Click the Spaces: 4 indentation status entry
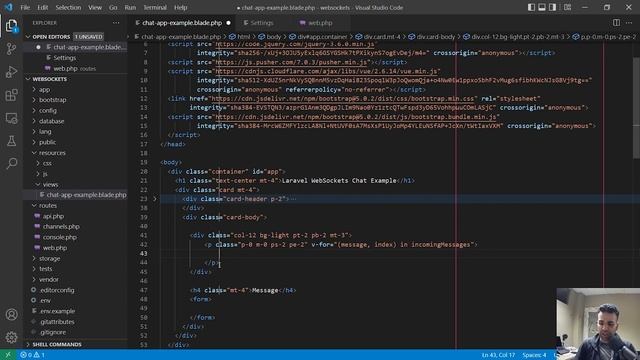Image resolution: width=640 pixels, height=360 pixels. point(534,355)
